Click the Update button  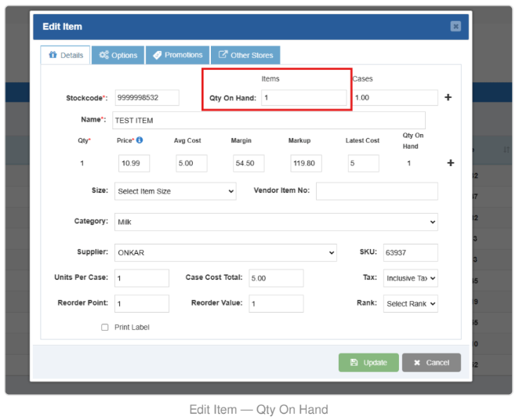(368, 363)
